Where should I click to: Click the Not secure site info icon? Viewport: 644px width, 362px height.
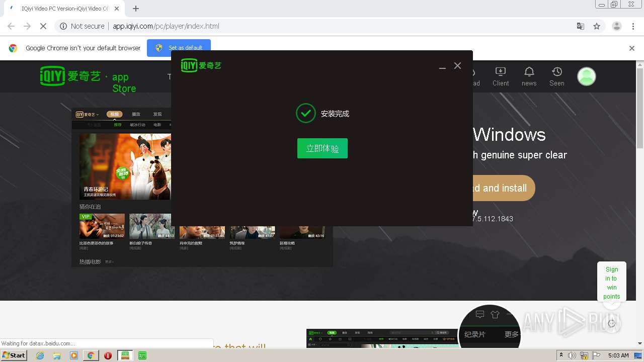pos(63,26)
